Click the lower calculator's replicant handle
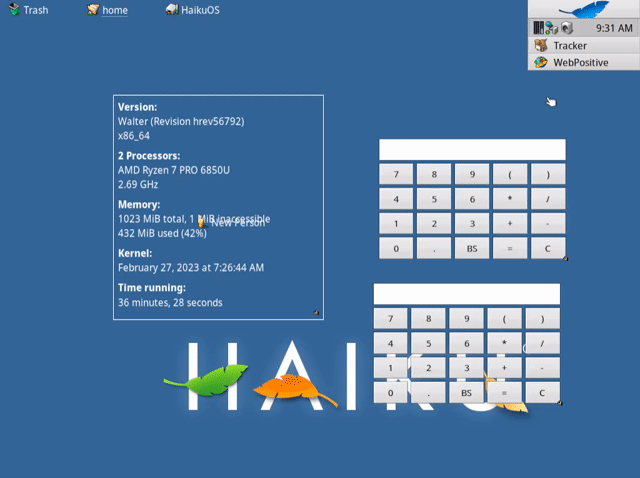640x478 pixels. click(560, 403)
